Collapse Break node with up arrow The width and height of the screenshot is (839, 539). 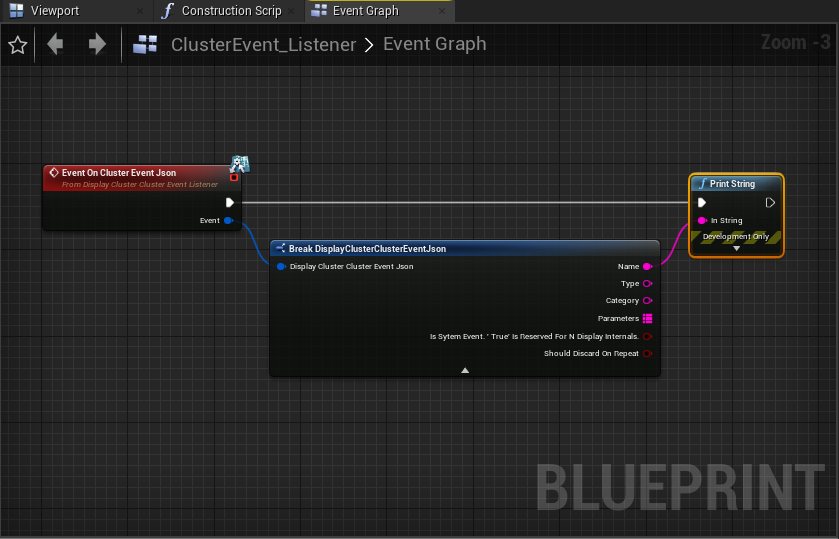(465, 370)
